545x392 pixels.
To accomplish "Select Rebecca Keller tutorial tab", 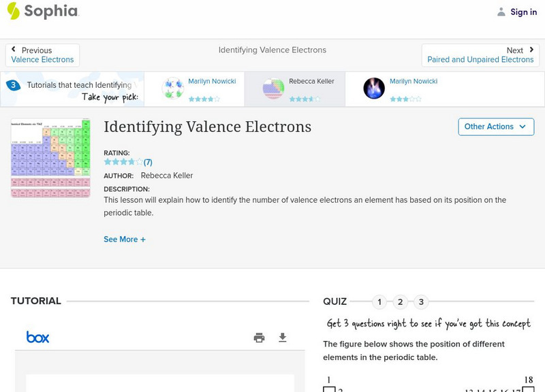I will (295, 89).
